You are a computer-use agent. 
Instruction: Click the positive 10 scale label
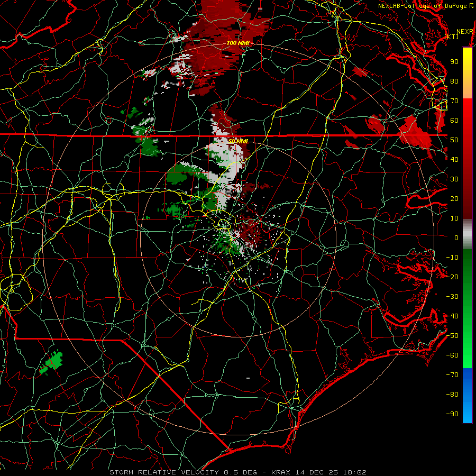tap(454, 218)
